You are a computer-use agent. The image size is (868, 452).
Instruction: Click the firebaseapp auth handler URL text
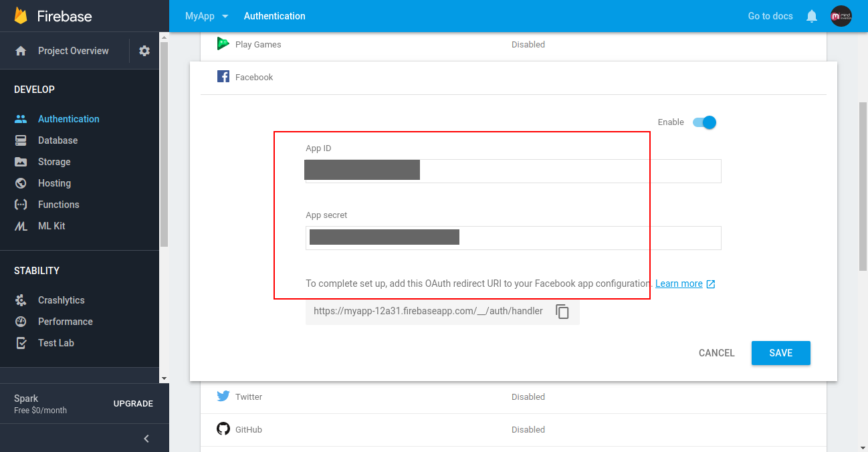click(x=428, y=311)
